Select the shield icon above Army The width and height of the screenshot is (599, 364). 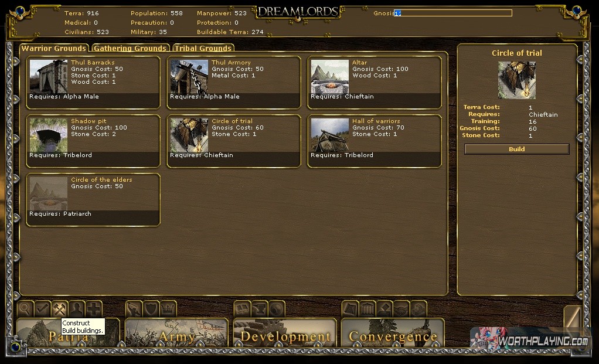151,308
